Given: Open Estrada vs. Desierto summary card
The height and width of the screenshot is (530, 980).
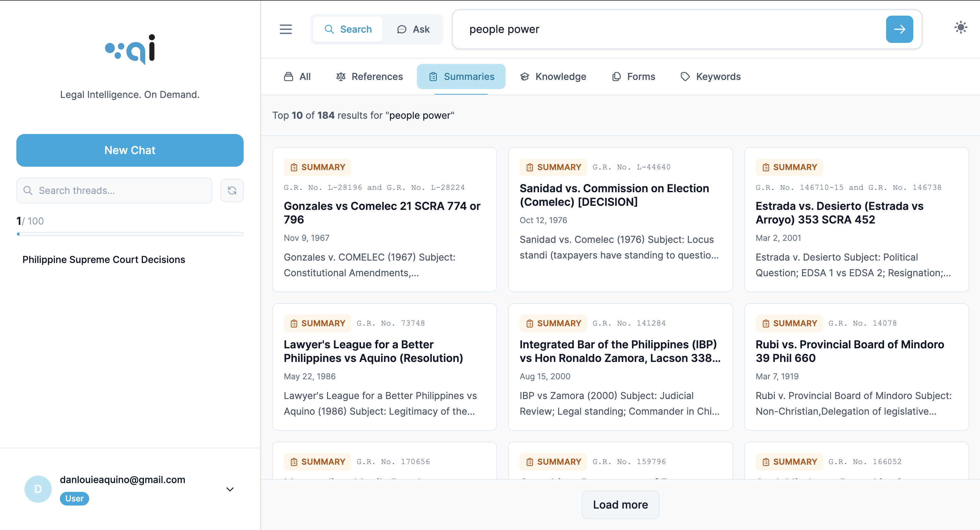Looking at the screenshot, I should point(856,219).
